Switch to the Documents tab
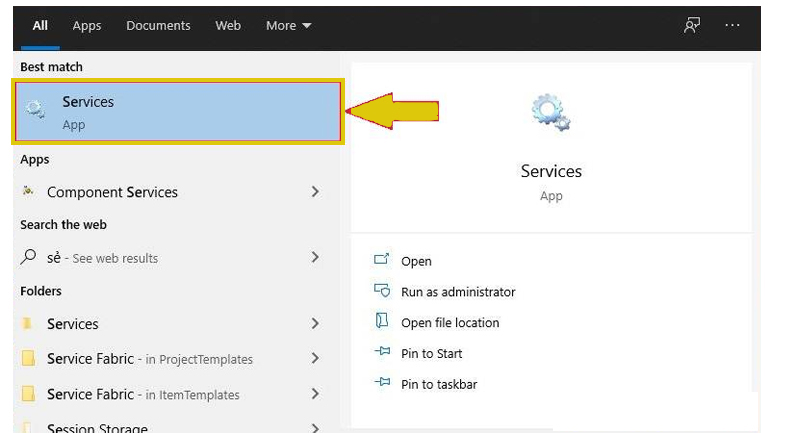Image resolution: width=800 pixels, height=433 pixels. pyautogui.click(x=158, y=26)
